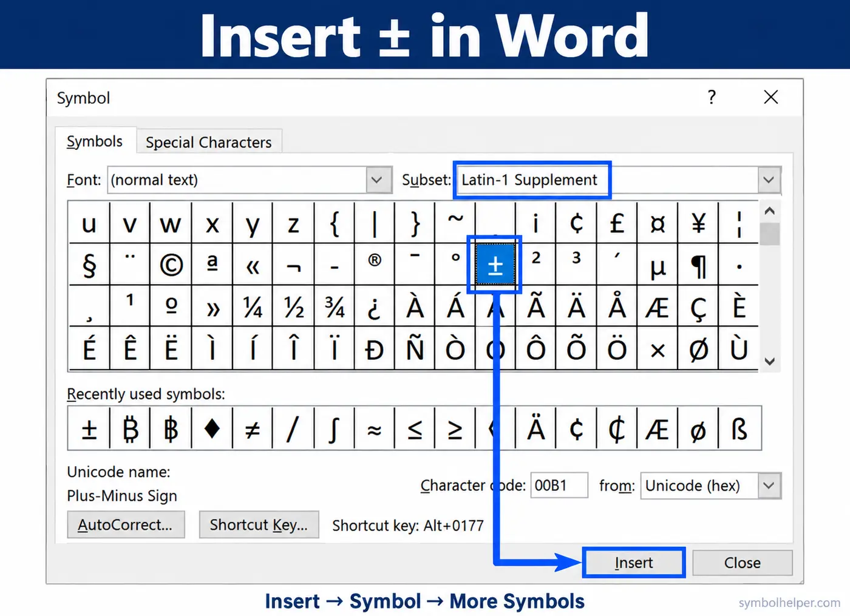Click the character grid scrollbar thumb
The height and width of the screenshot is (616, 850).
click(x=770, y=234)
